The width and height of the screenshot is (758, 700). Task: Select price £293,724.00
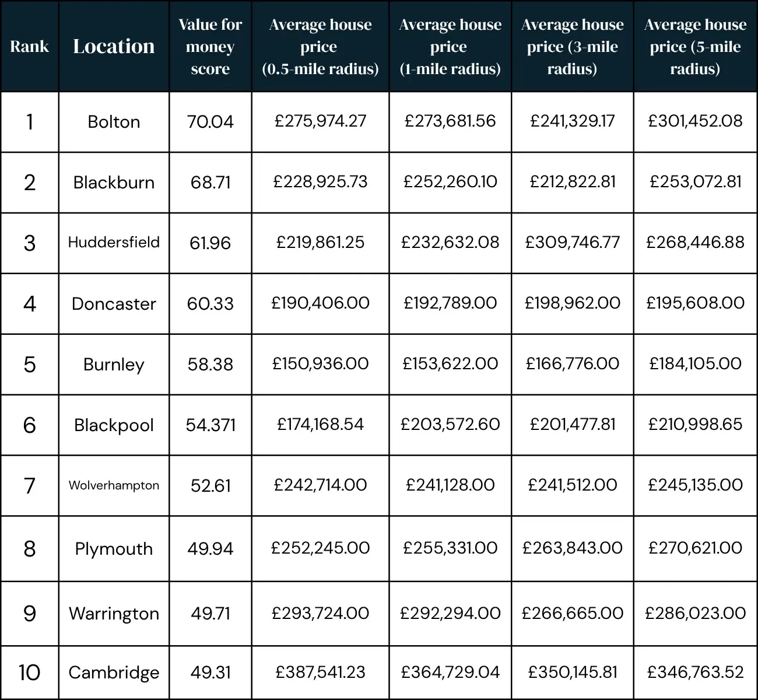320,614
